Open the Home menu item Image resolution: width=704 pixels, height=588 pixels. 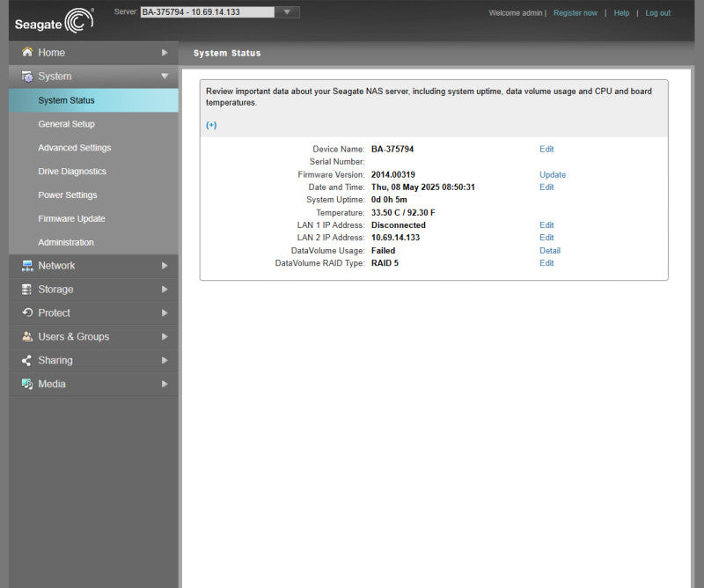(x=93, y=53)
